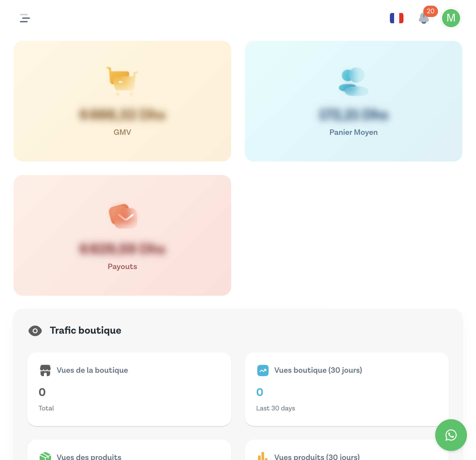
Task: Open the hamburger sidebar menu
Action: (x=25, y=18)
